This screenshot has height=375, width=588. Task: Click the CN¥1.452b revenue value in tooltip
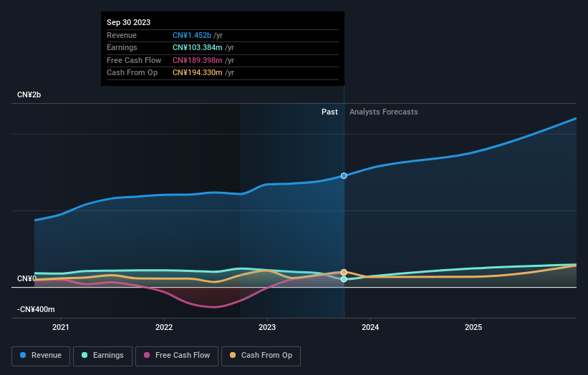pos(192,35)
